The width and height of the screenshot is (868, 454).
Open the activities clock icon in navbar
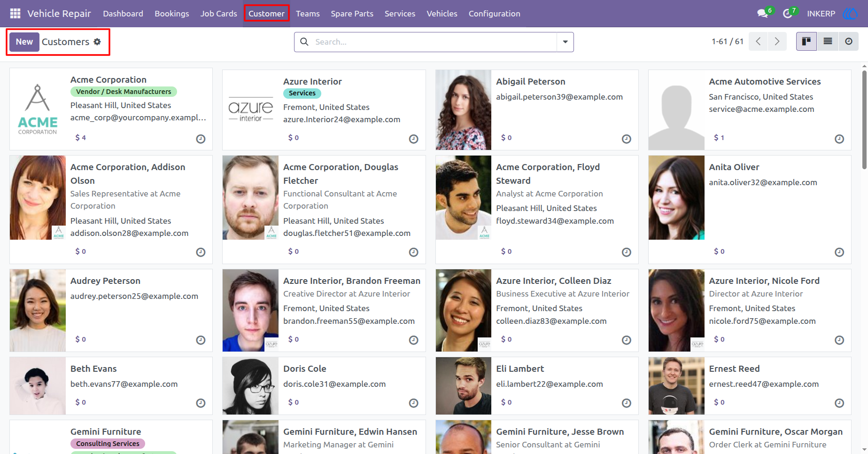(788, 14)
